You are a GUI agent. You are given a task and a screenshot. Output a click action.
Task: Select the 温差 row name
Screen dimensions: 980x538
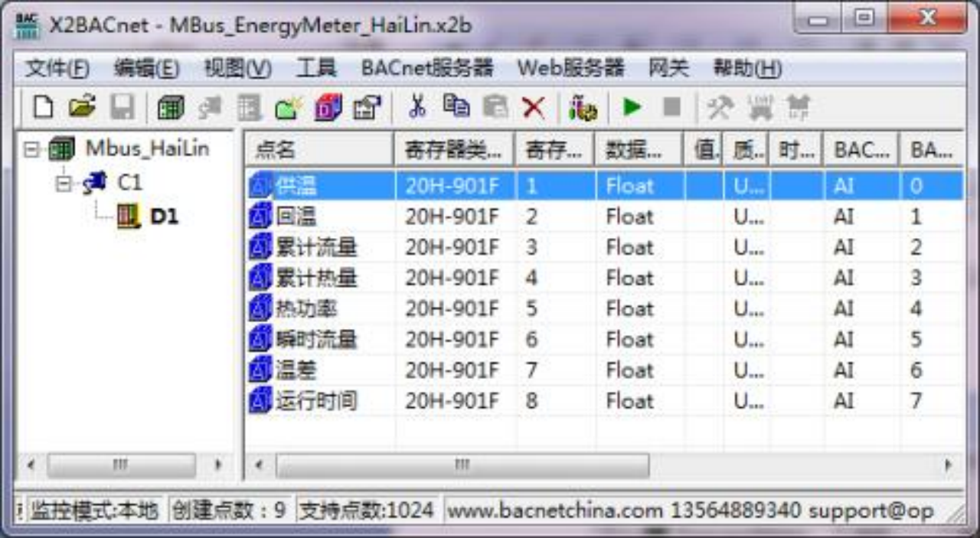point(296,370)
